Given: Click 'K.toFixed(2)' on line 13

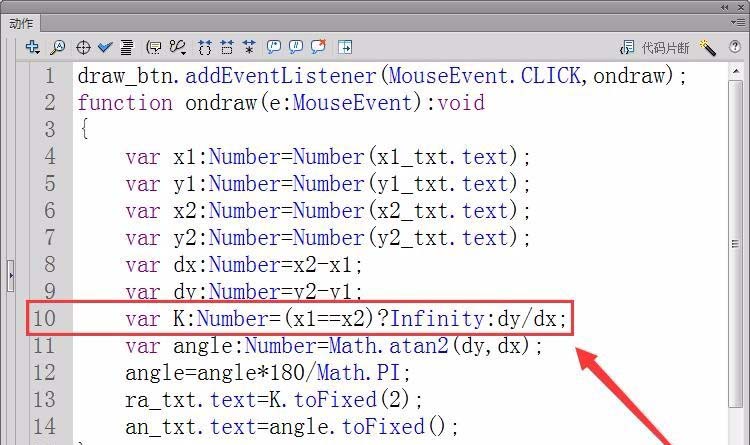Looking at the screenshot, I should coord(339,400).
